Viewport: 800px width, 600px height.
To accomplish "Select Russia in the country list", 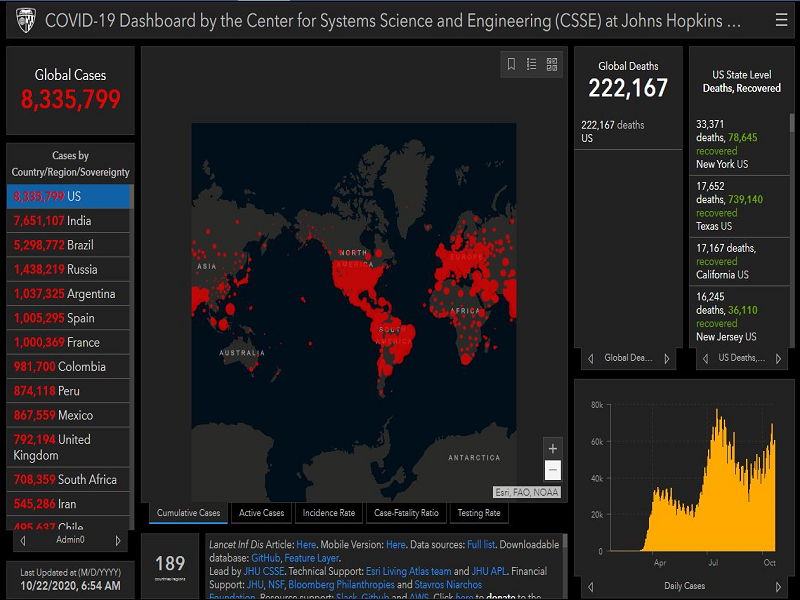I will [68, 269].
